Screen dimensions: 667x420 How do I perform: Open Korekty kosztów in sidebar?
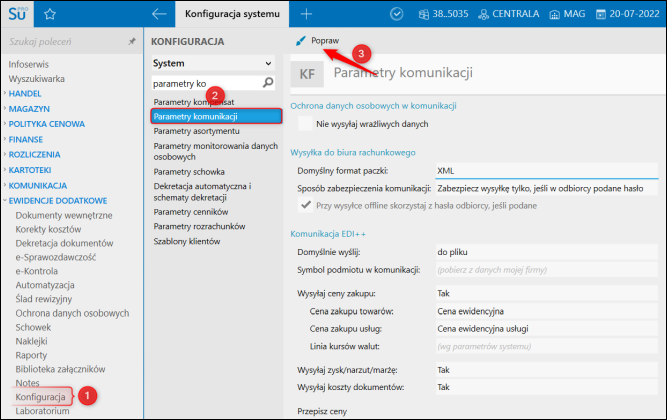click(48, 229)
